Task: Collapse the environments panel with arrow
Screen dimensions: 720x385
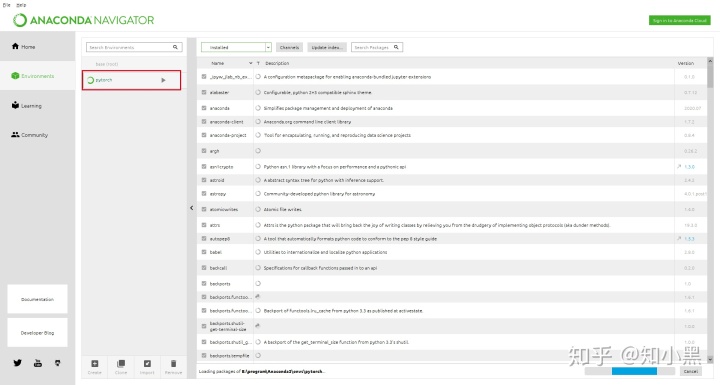Action: coord(191,208)
